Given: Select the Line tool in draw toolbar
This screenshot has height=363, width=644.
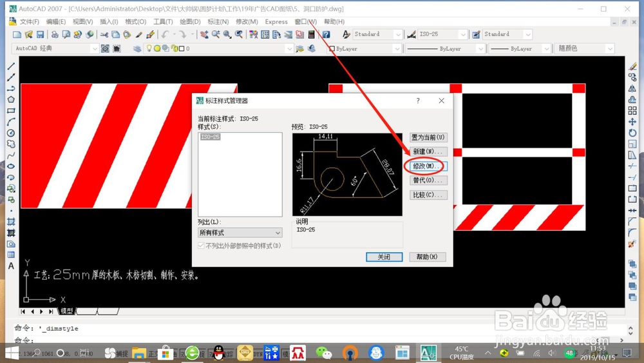Looking at the screenshot, I should [11, 66].
